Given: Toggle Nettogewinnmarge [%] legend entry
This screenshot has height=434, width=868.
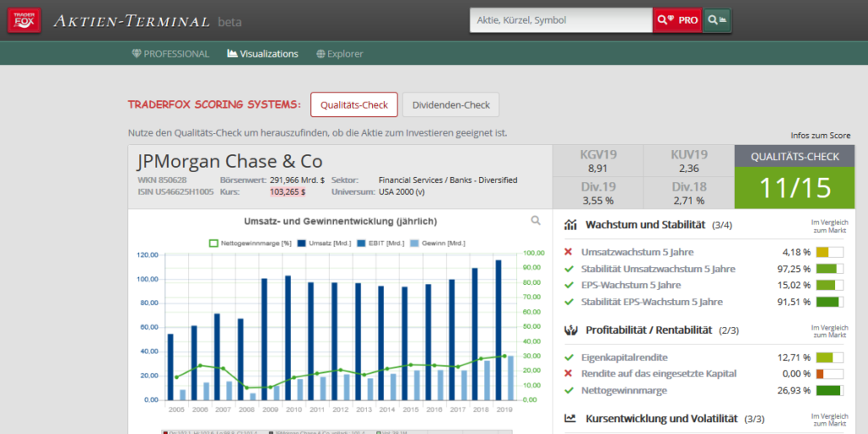Looking at the screenshot, I should click(250, 243).
